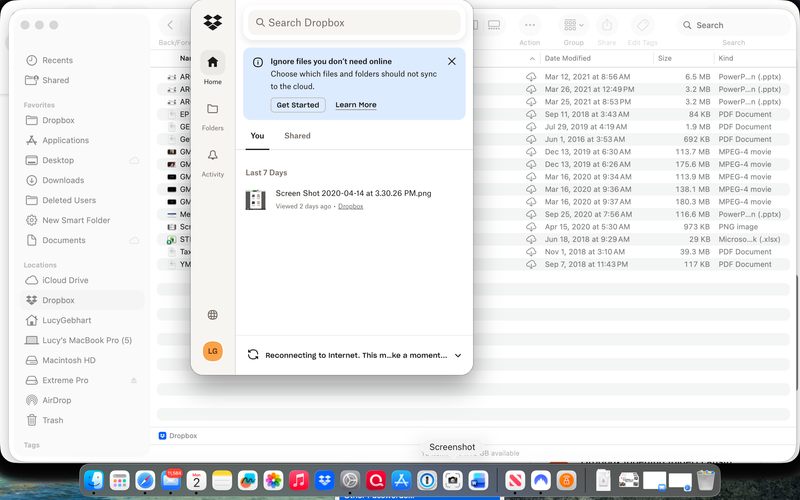Click the Search Dropbox field
This screenshot has height=500, width=800.
(x=355, y=23)
